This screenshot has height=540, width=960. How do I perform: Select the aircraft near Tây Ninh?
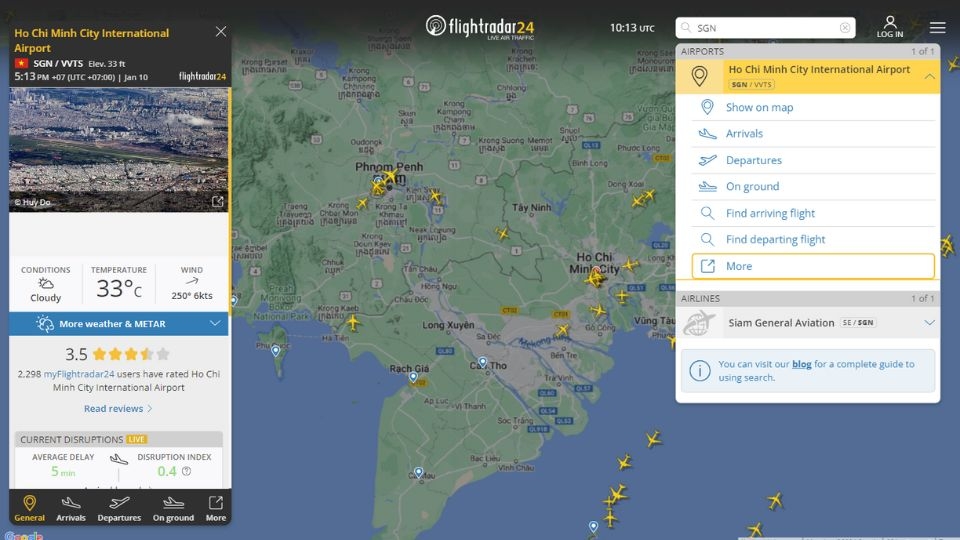[502, 233]
